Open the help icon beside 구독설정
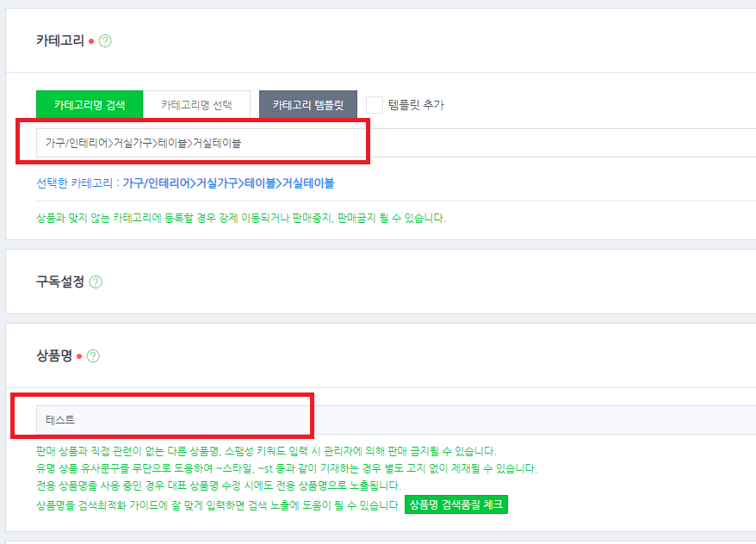756x544 pixels. click(96, 281)
